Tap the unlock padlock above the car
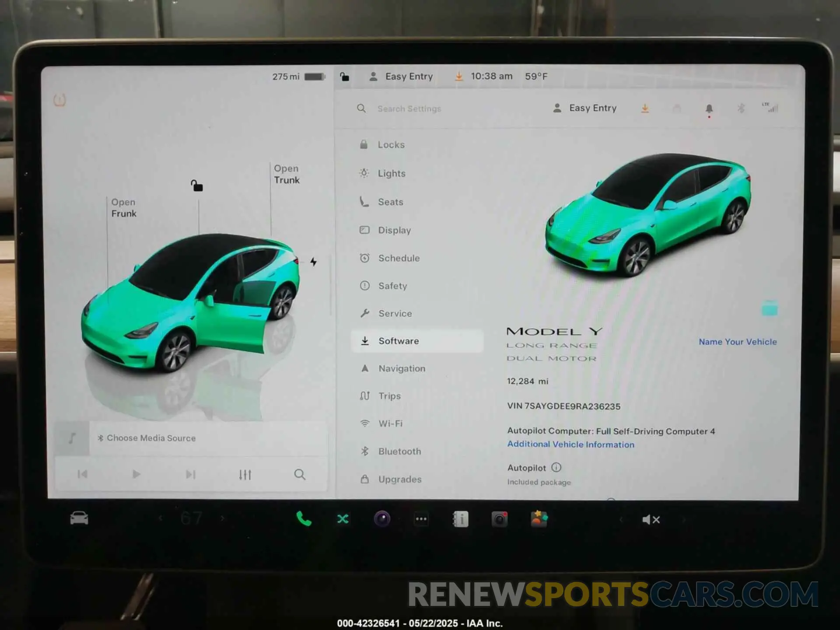Viewport: 840px width, 630px height. coord(196,185)
